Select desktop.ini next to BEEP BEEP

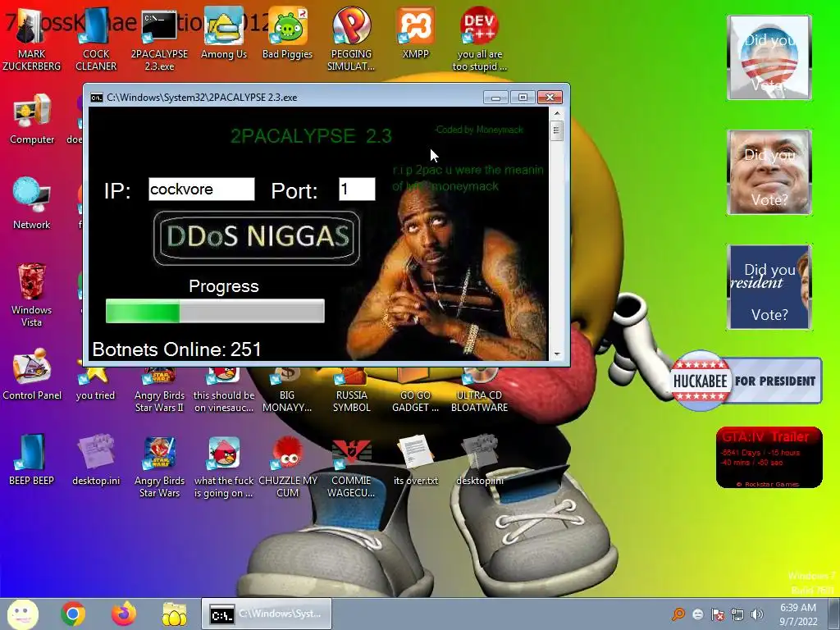point(96,459)
